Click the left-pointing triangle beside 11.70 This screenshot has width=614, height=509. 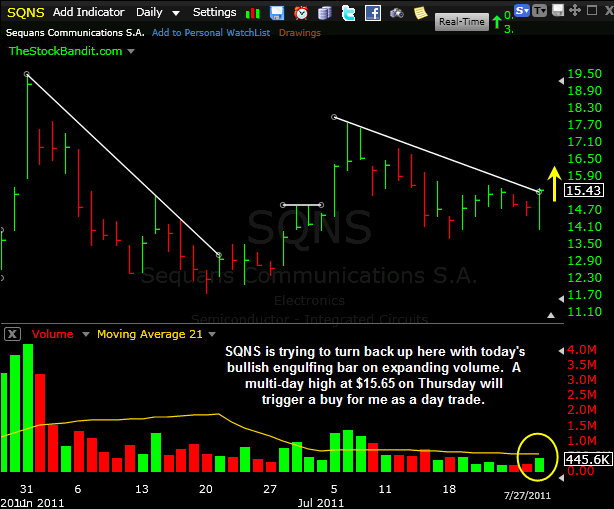pos(561,299)
